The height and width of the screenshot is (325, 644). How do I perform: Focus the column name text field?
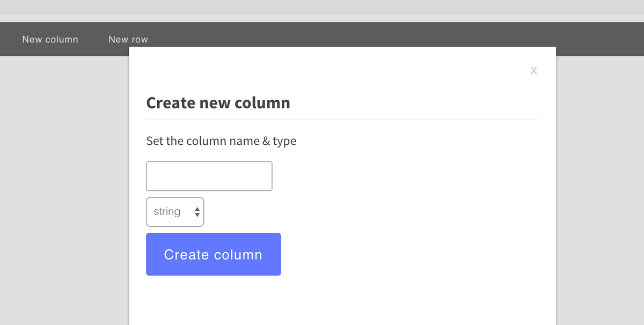pos(209,176)
